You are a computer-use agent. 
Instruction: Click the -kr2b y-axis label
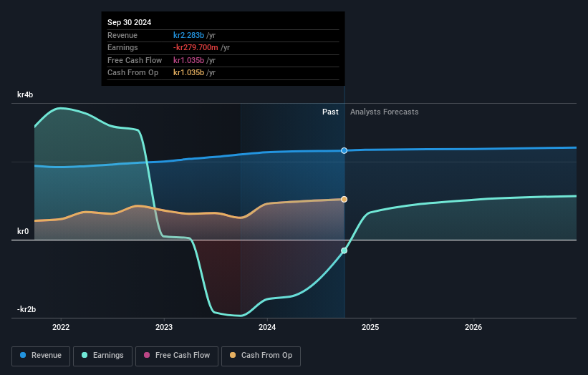(x=26, y=309)
